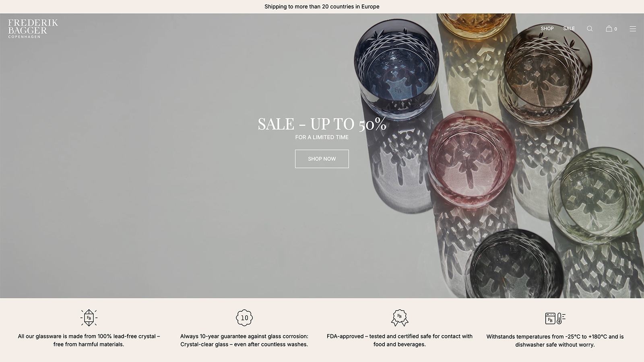Click the green crystal glass in hero image
This screenshot has height=362, width=644.
tap(596, 196)
